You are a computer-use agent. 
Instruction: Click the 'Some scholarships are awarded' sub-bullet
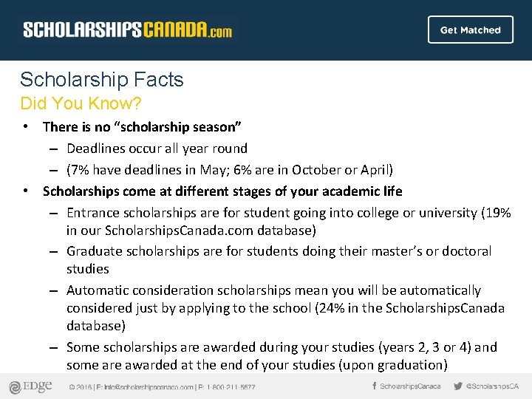(x=282, y=355)
